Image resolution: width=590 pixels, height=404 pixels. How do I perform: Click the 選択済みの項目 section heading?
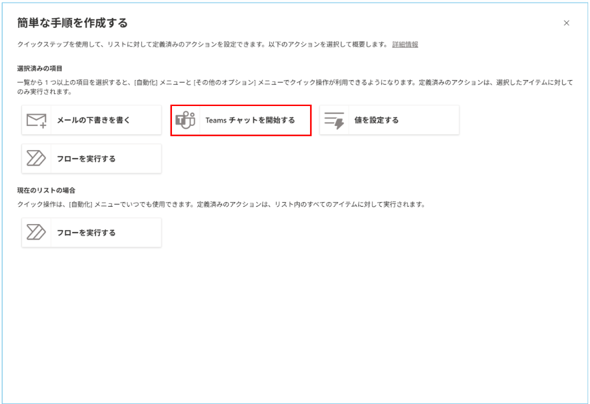tap(40, 68)
